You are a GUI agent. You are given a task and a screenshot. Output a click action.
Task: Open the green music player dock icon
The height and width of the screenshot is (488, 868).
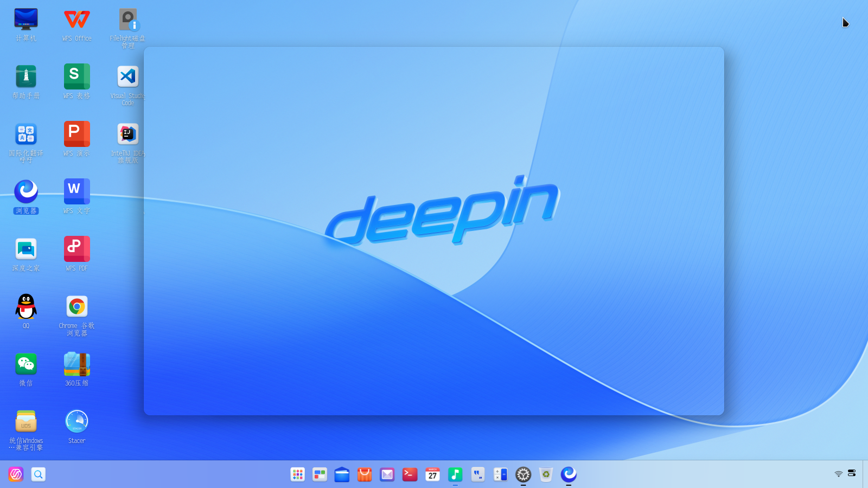click(x=455, y=474)
